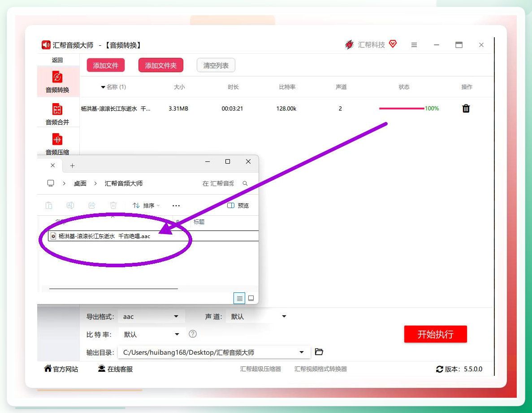
Task: Expand the 输出目录 path dropdown
Action: click(301, 352)
